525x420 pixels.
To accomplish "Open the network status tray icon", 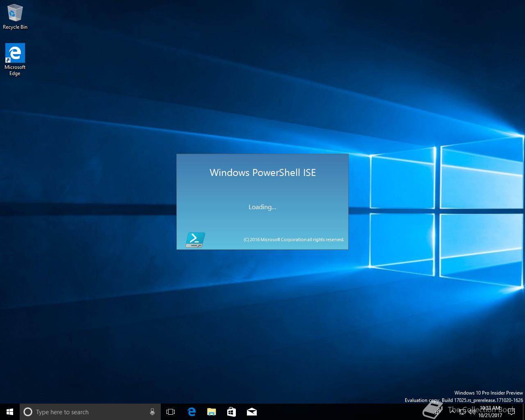I will coord(462,412).
